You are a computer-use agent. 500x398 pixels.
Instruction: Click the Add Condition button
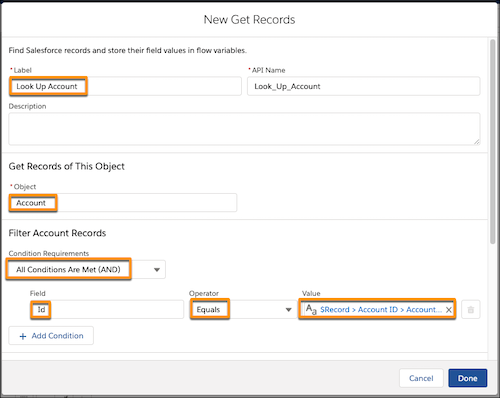[51, 336]
